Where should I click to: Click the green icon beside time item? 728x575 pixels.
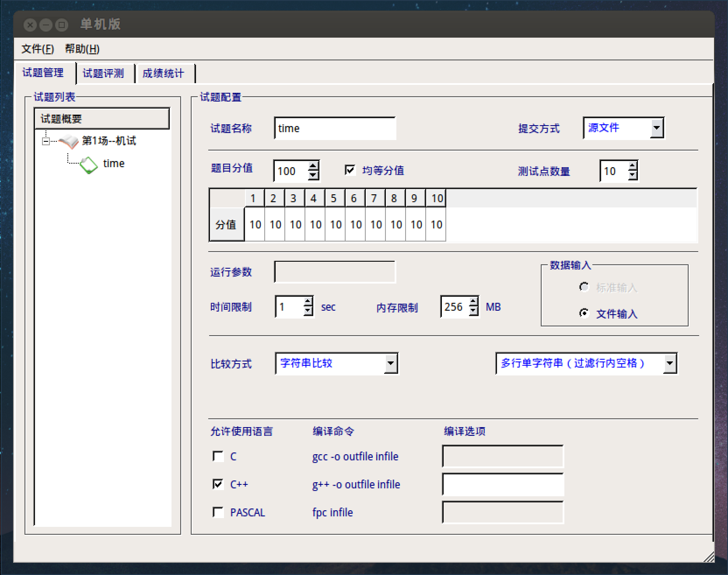click(x=89, y=165)
